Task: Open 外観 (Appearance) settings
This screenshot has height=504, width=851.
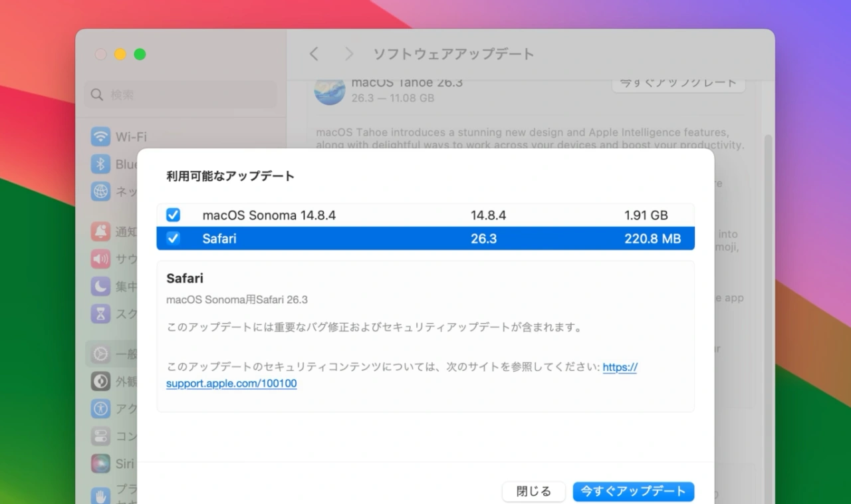Action: 113,381
